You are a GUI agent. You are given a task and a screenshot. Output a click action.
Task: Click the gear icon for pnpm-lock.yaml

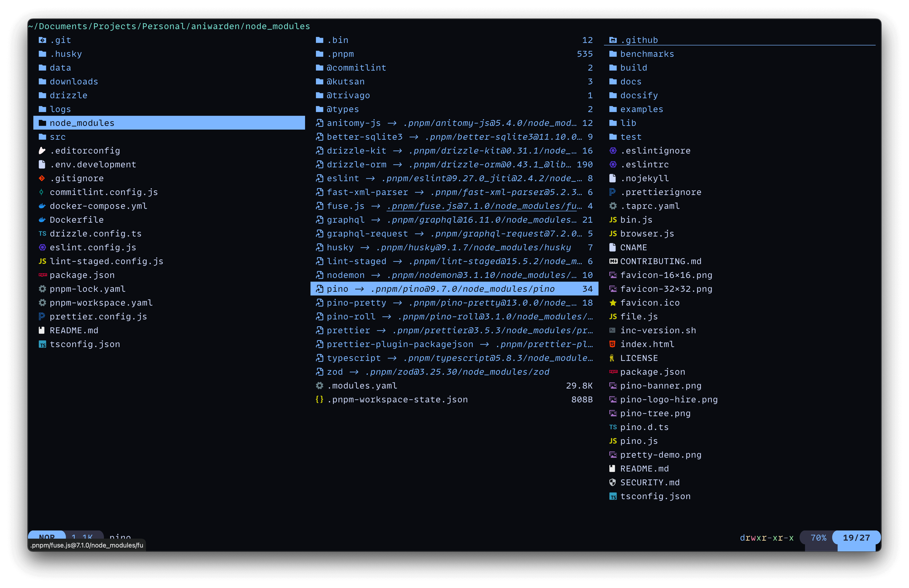pos(42,289)
